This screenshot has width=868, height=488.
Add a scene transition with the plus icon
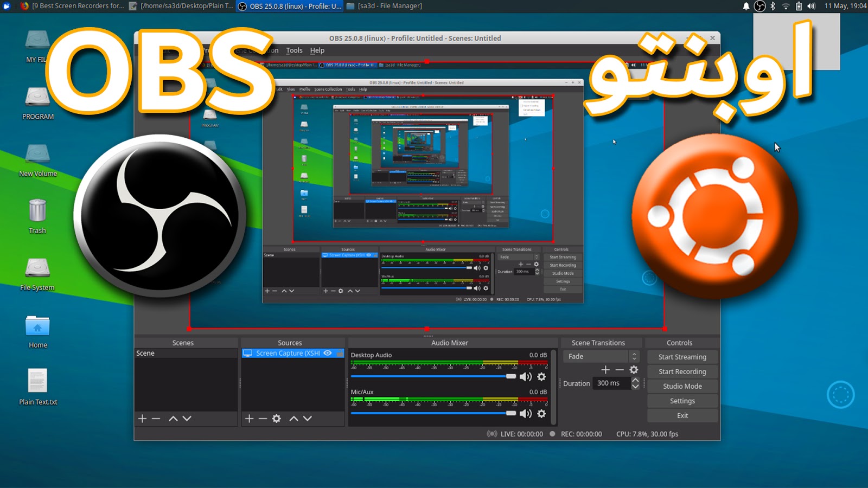tap(605, 370)
